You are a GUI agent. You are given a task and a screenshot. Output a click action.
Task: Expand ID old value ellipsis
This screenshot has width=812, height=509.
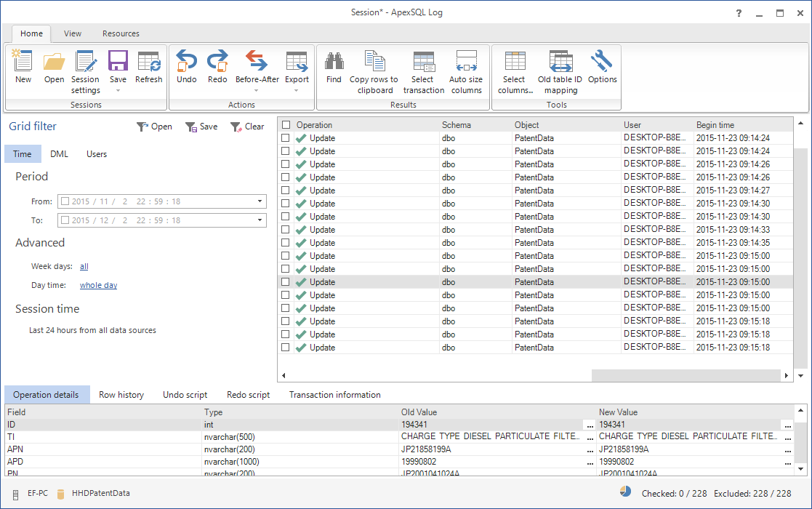tap(590, 425)
